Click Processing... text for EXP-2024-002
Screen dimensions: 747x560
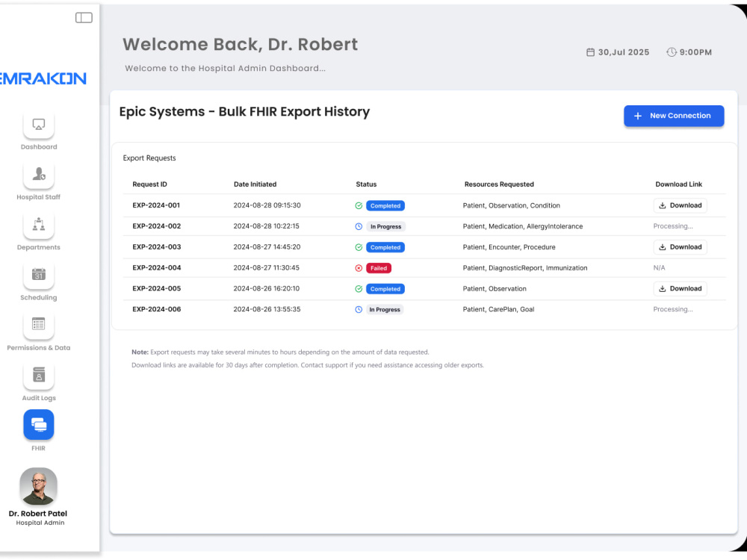pos(673,226)
